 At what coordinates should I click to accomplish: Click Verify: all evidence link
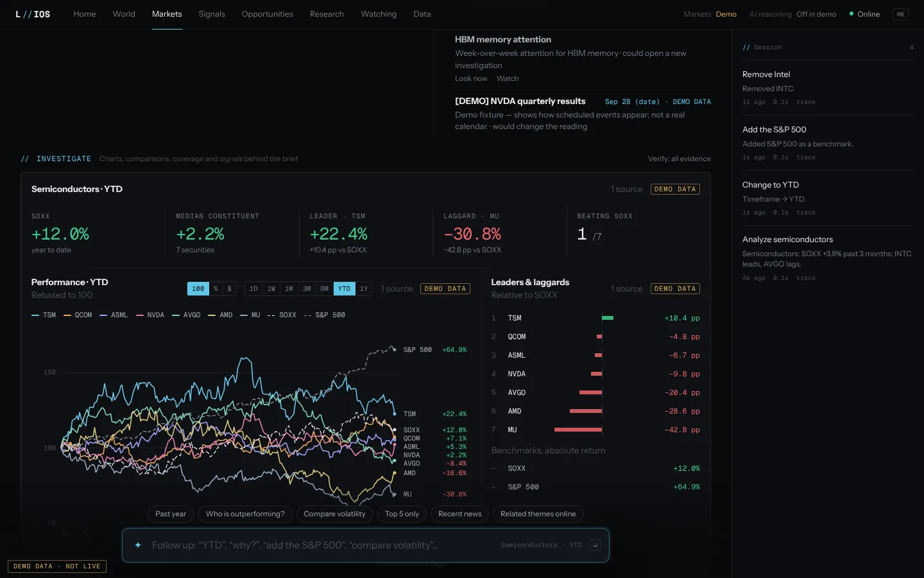pos(680,159)
